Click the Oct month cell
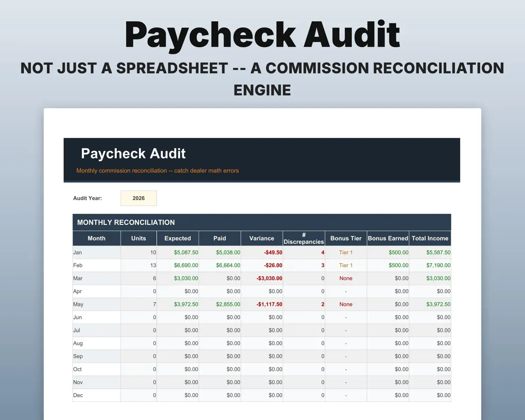 pos(97,369)
